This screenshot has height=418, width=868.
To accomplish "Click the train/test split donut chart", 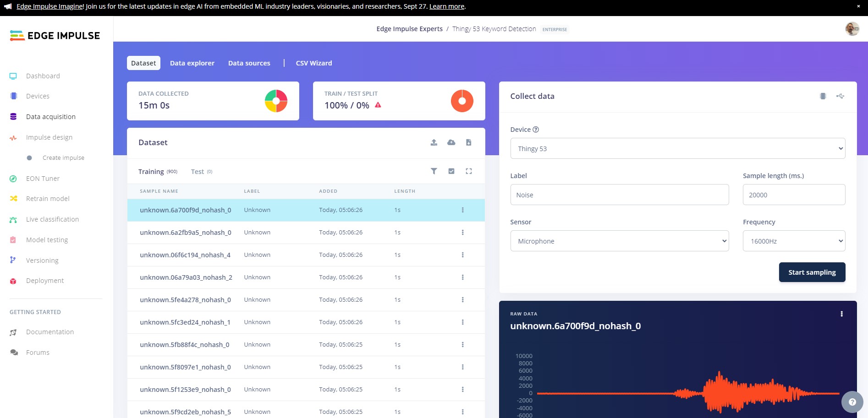I will coord(462,101).
